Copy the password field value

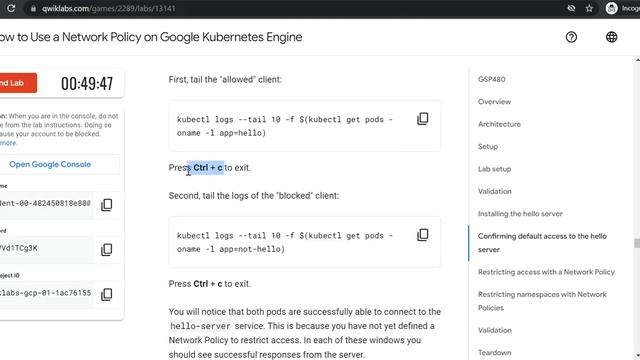[x=107, y=249]
